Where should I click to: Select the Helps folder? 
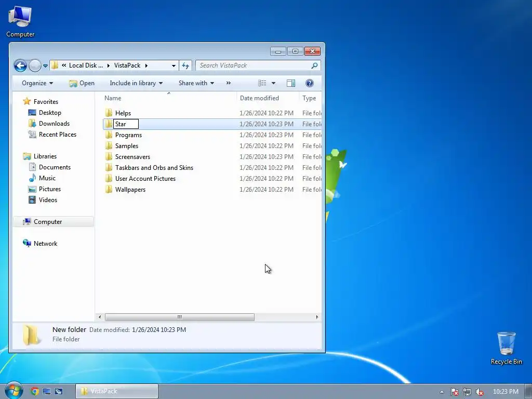click(x=123, y=113)
